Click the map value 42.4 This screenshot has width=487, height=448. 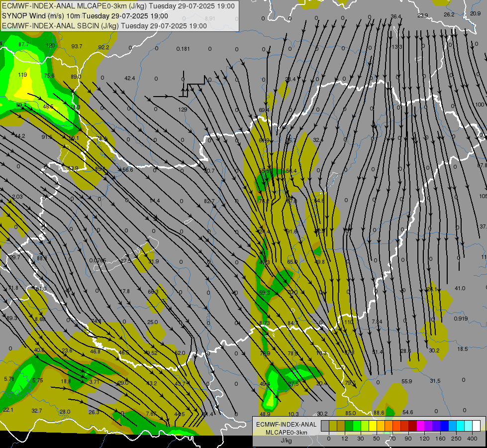coord(129,78)
